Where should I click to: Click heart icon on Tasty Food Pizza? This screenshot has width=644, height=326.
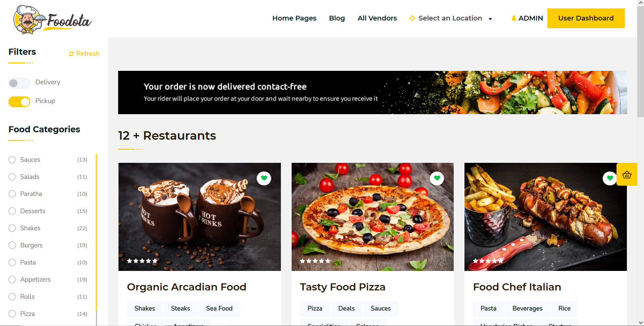click(x=437, y=178)
